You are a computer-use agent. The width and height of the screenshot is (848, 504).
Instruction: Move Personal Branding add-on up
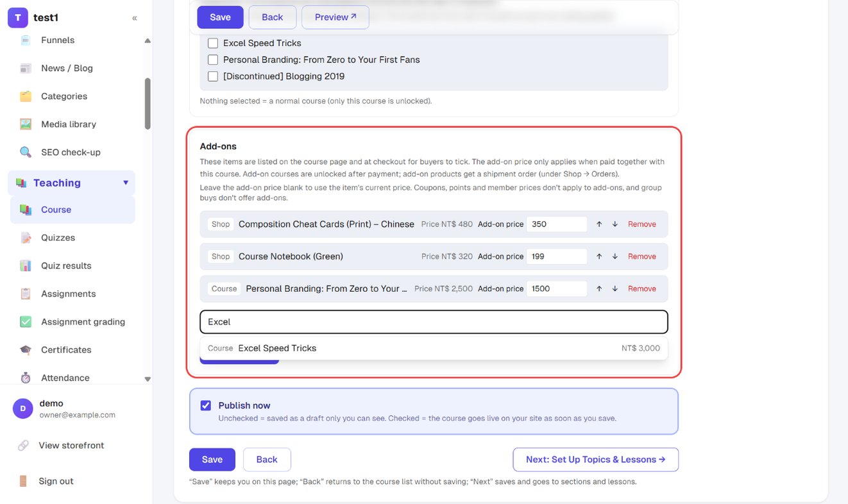coord(599,289)
